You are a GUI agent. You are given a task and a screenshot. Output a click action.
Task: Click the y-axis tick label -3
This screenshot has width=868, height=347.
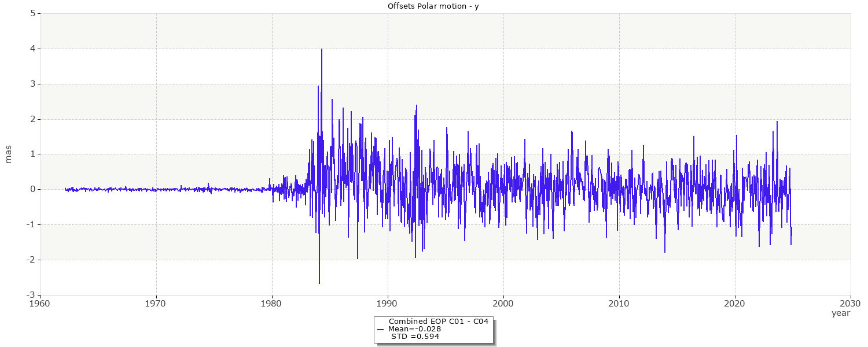point(31,295)
